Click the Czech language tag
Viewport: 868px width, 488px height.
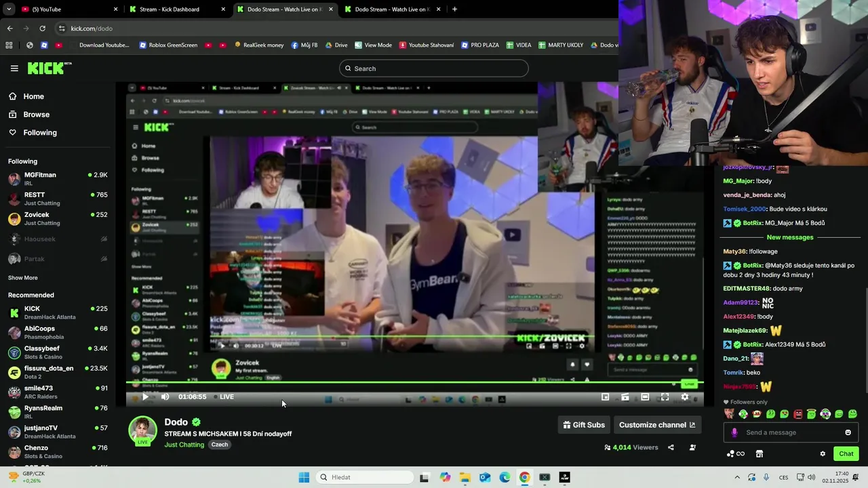(x=220, y=445)
